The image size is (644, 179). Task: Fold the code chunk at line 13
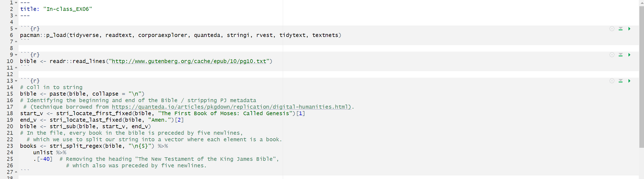(x=16, y=81)
